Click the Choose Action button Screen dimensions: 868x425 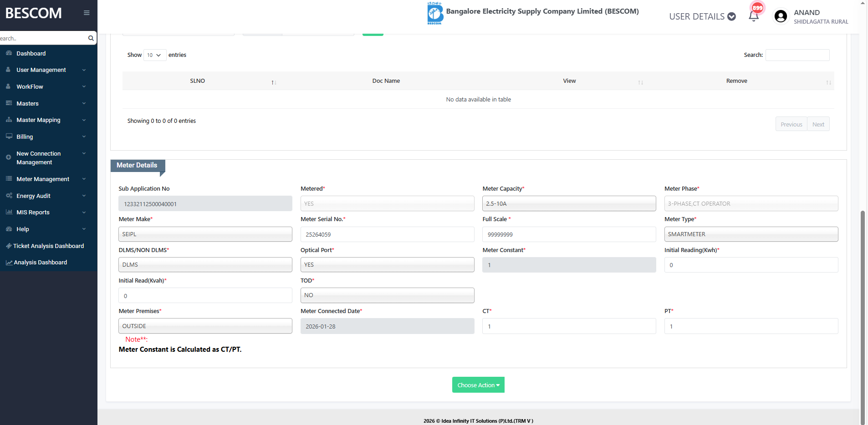[x=478, y=385]
